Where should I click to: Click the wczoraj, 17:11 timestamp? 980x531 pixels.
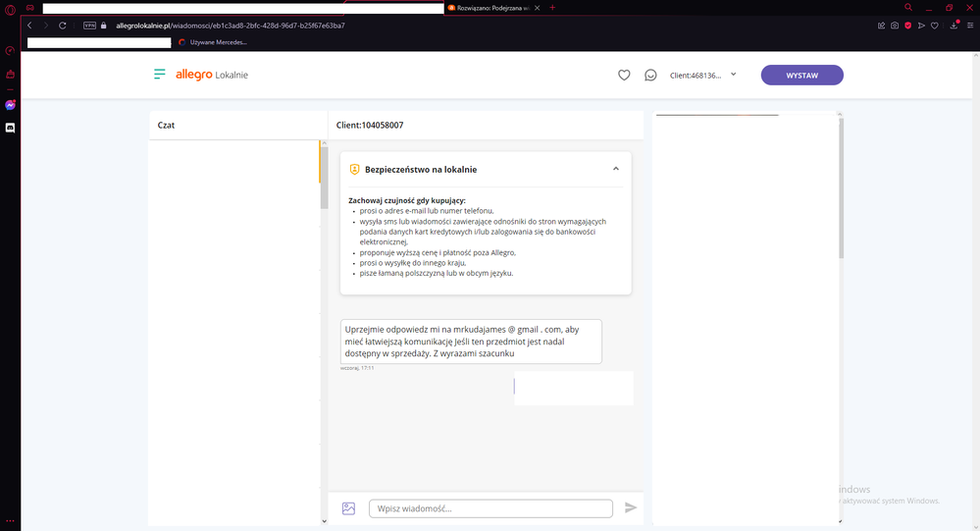(x=357, y=368)
